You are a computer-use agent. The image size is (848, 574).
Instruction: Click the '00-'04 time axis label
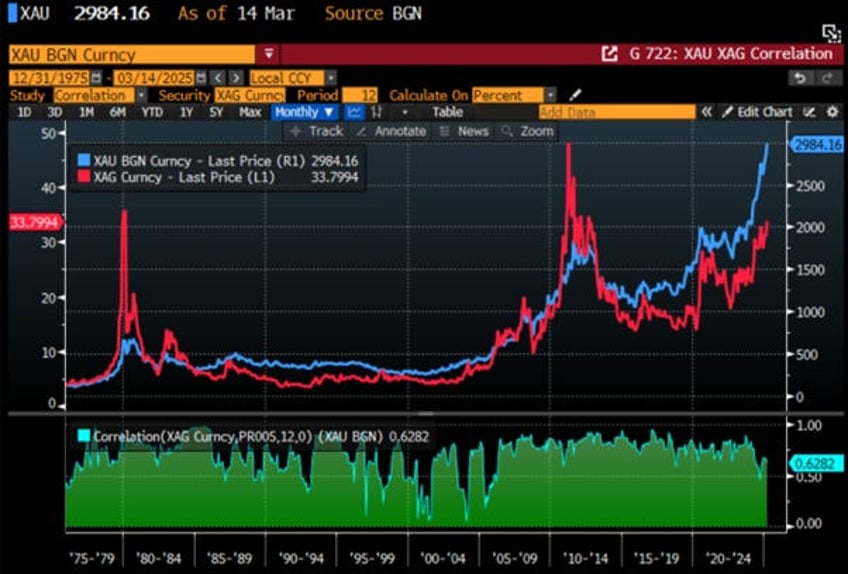coord(443,558)
